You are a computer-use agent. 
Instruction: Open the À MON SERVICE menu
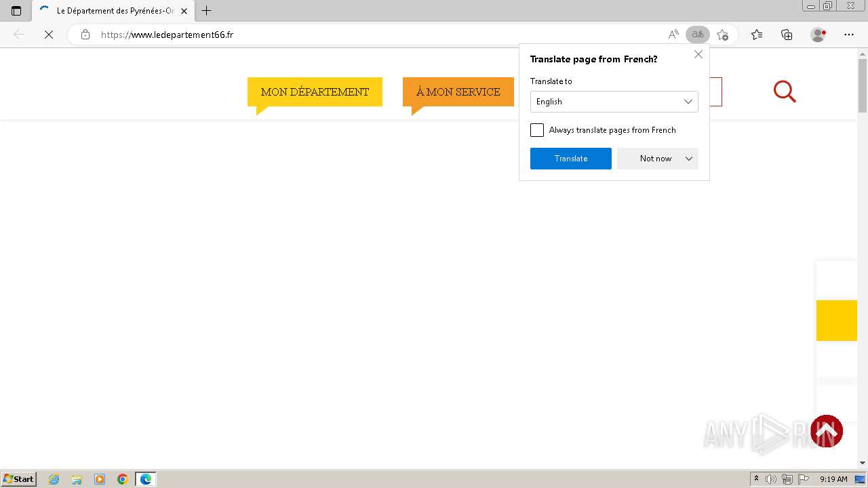(458, 92)
